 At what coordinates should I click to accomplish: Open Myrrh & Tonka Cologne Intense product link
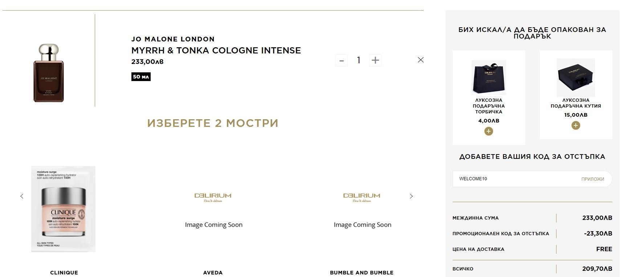216,51
